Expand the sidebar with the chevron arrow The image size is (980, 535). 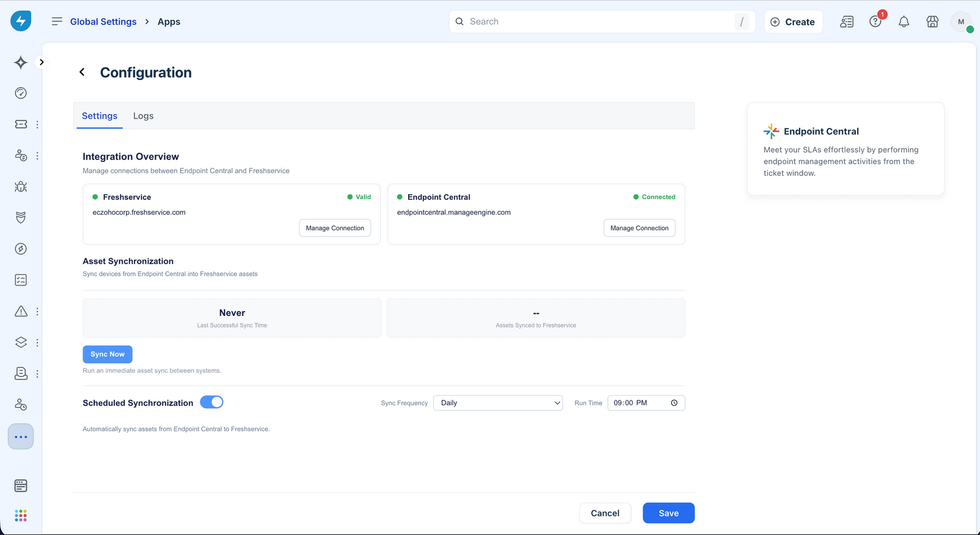(x=42, y=62)
